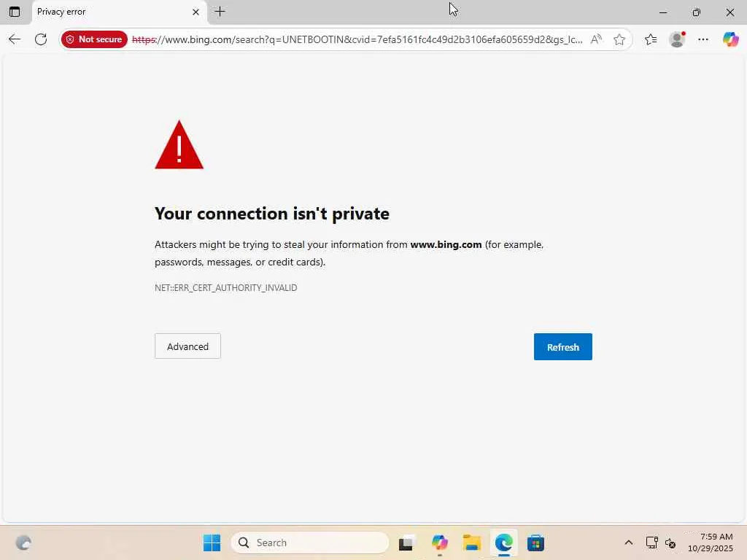This screenshot has width=747, height=560.
Task: Add page to favorites star icon
Action: [x=619, y=39]
